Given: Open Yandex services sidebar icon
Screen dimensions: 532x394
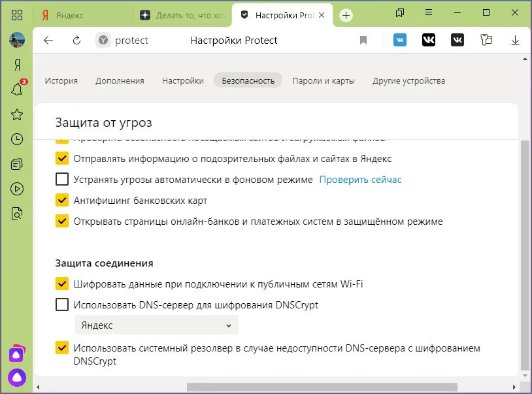Looking at the screenshot, I should point(17,65).
